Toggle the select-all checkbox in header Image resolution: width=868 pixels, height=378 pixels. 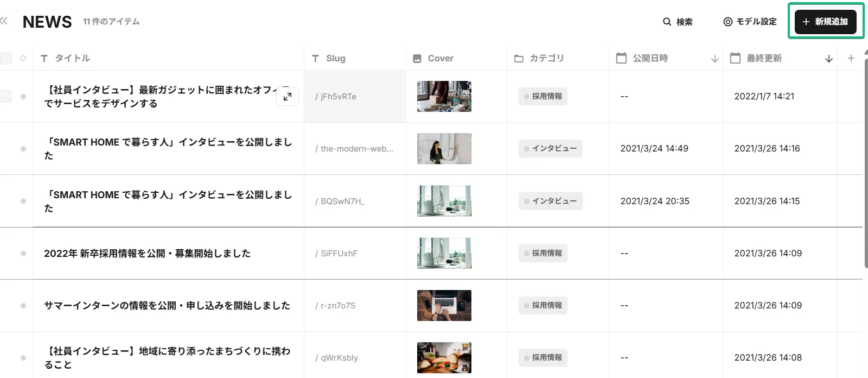pyautogui.click(x=6, y=58)
